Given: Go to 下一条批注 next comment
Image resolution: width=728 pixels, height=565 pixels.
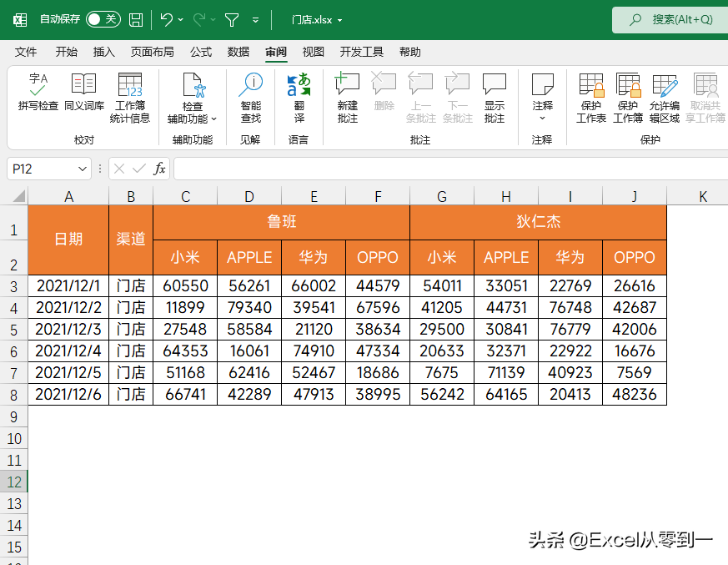Looking at the screenshot, I should pyautogui.click(x=457, y=98).
